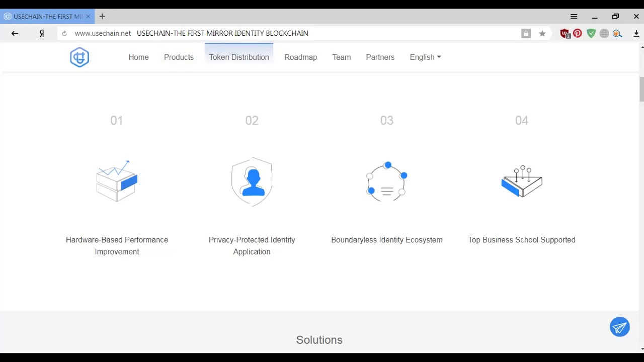Click the number 01 label

[117, 120]
